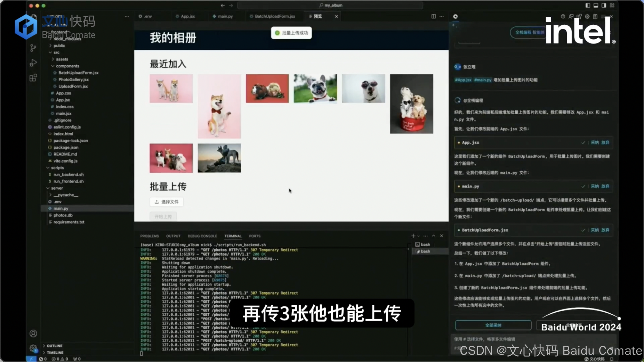
Task: Expand the OUTLINE section
Action: tap(54, 346)
